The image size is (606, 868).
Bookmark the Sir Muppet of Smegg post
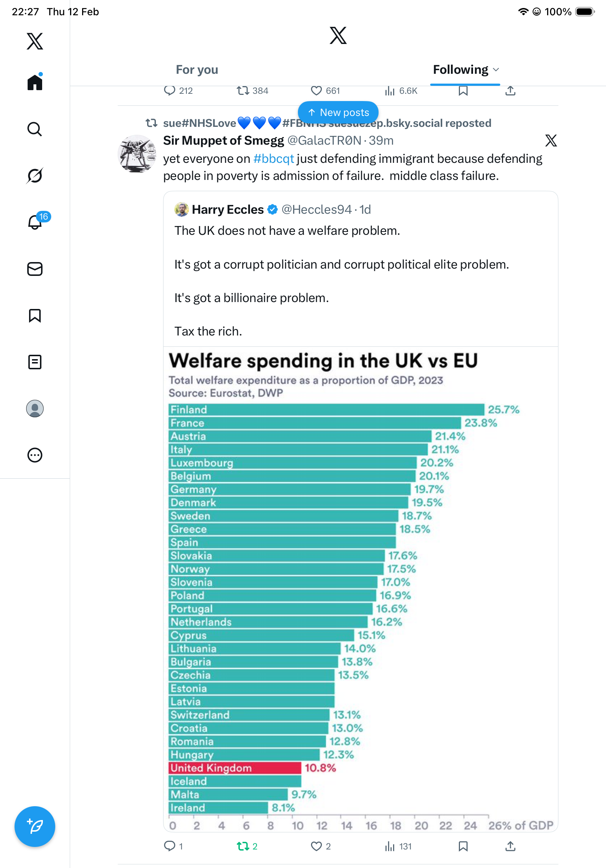[x=463, y=846]
